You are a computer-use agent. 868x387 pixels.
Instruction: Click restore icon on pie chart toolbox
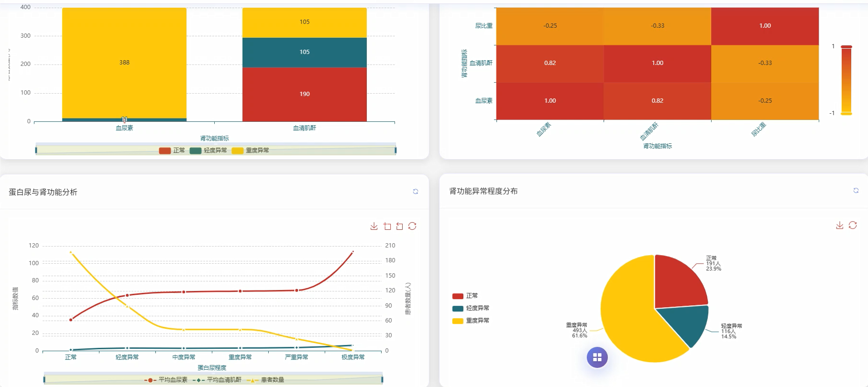853,225
